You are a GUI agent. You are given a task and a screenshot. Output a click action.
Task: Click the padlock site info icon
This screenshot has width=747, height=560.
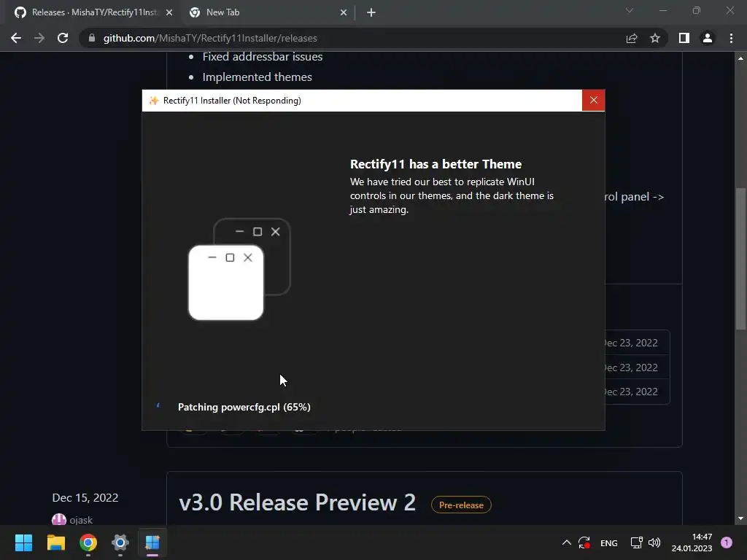pyautogui.click(x=92, y=38)
